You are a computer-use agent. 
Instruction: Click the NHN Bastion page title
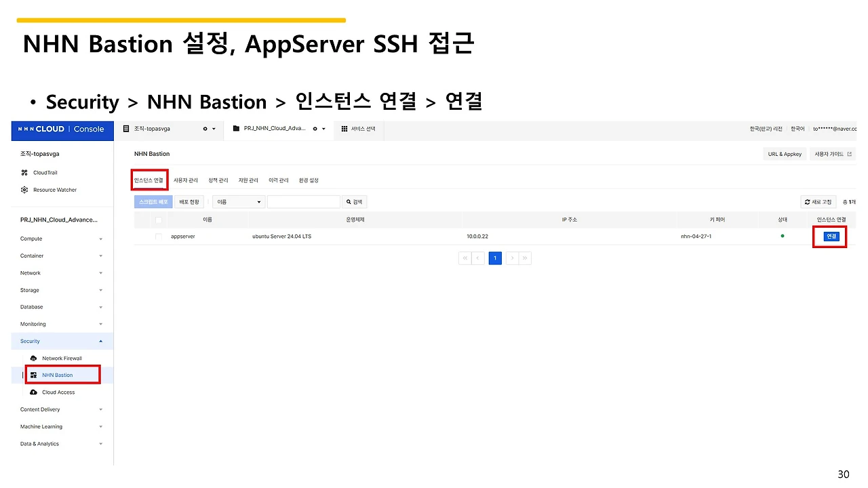pyautogui.click(x=152, y=154)
